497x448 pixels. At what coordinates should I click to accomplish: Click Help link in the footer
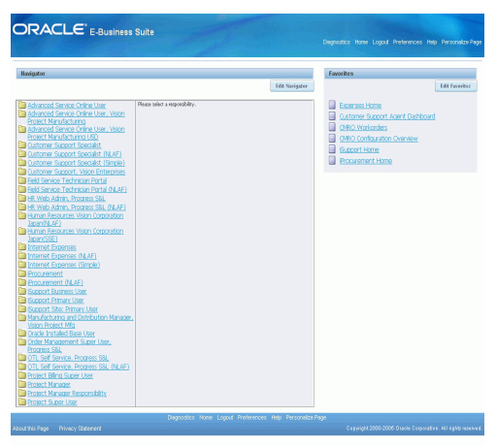pos(276,418)
